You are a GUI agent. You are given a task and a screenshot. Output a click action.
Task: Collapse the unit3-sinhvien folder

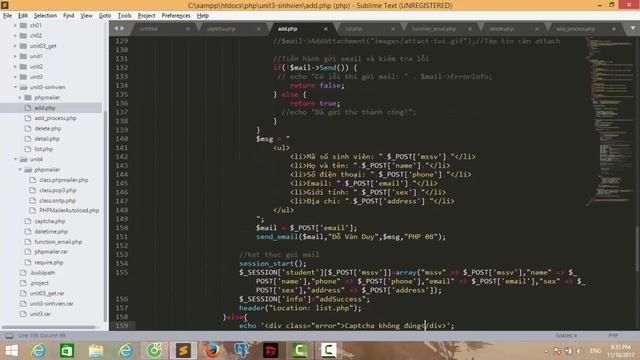15,87
